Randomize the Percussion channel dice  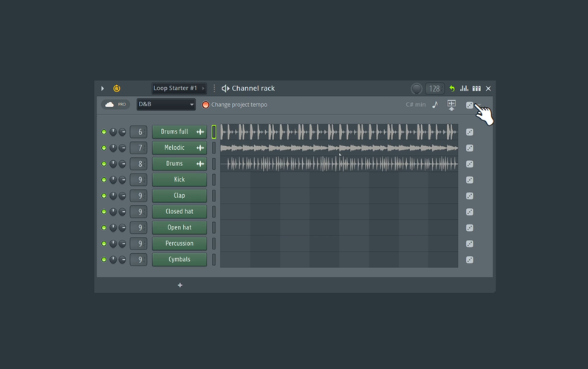470,244
